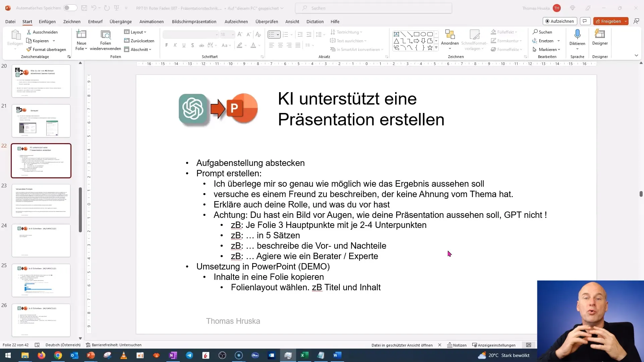Open the font size 18 dropdown

click(x=233, y=35)
